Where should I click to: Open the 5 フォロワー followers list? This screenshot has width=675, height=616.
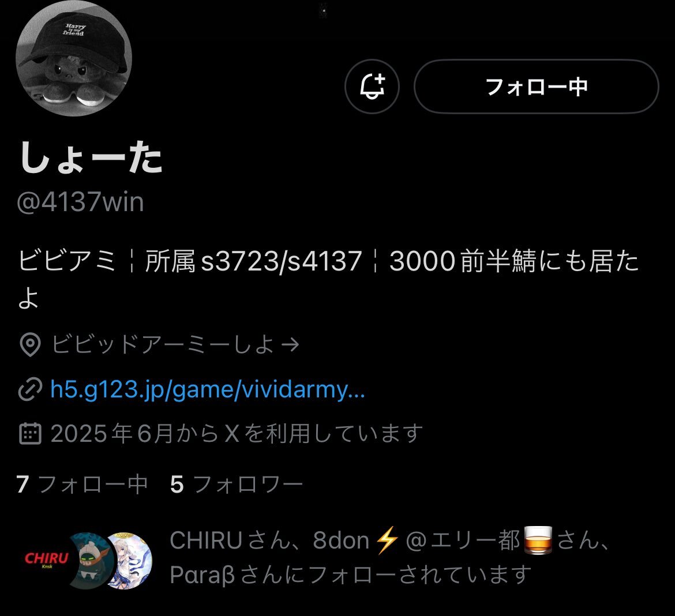click(237, 484)
